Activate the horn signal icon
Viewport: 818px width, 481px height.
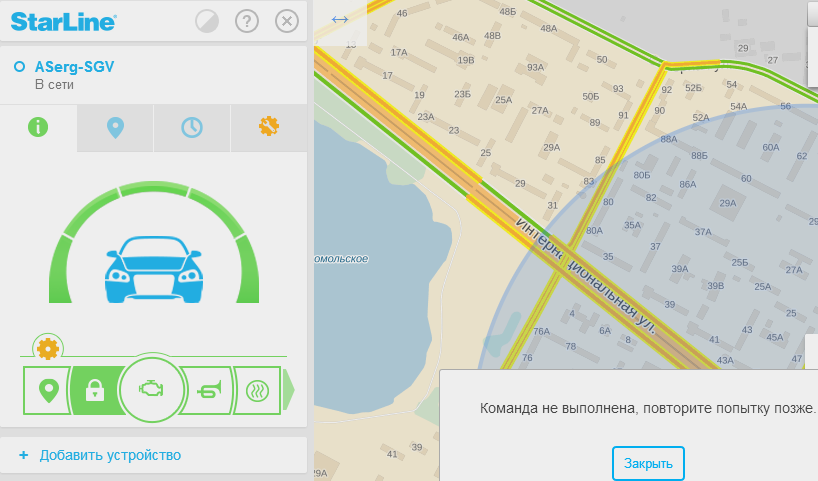tap(209, 390)
